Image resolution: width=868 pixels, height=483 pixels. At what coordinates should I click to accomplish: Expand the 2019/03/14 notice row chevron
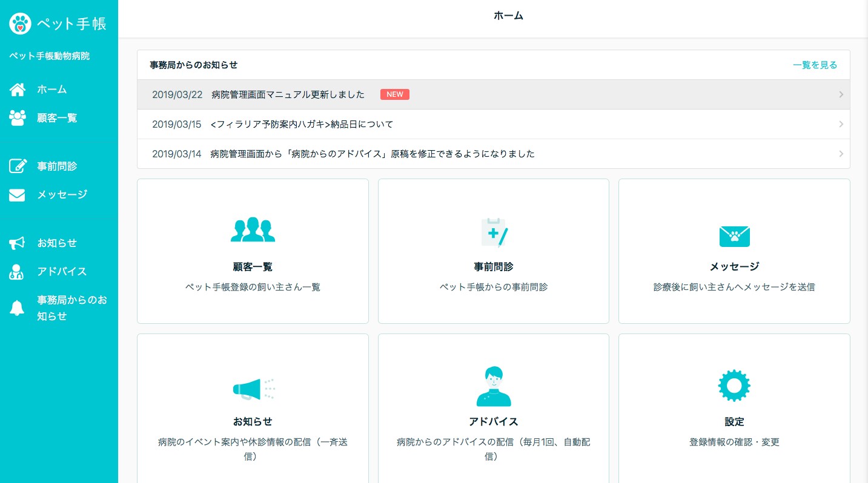click(x=841, y=154)
